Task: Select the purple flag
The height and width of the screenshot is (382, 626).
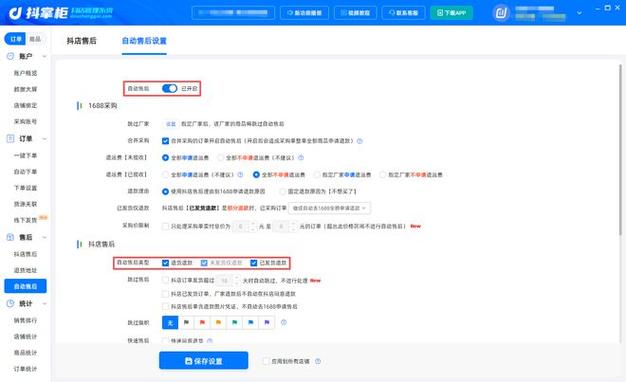Action: (x=267, y=323)
